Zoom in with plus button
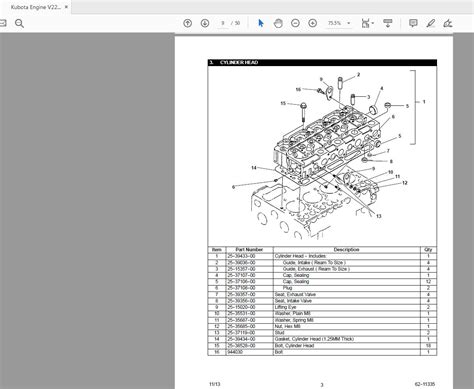Screen dimensions: 474x389 point(312,23)
